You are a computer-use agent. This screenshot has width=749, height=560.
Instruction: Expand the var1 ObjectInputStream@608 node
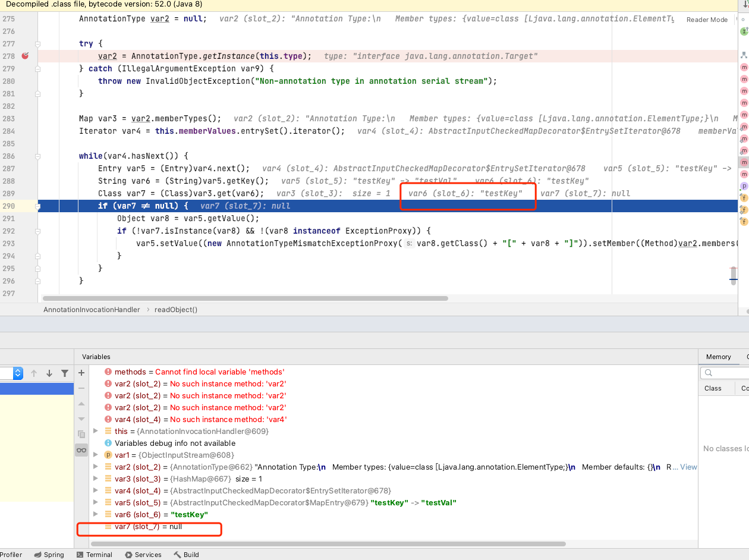tap(96, 455)
